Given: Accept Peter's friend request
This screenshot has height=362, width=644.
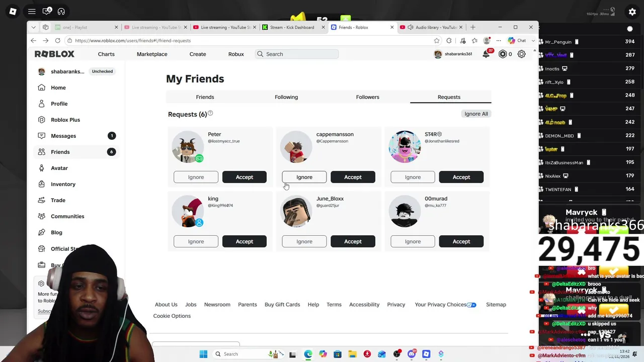Looking at the screenshot, I should (245, 177).
